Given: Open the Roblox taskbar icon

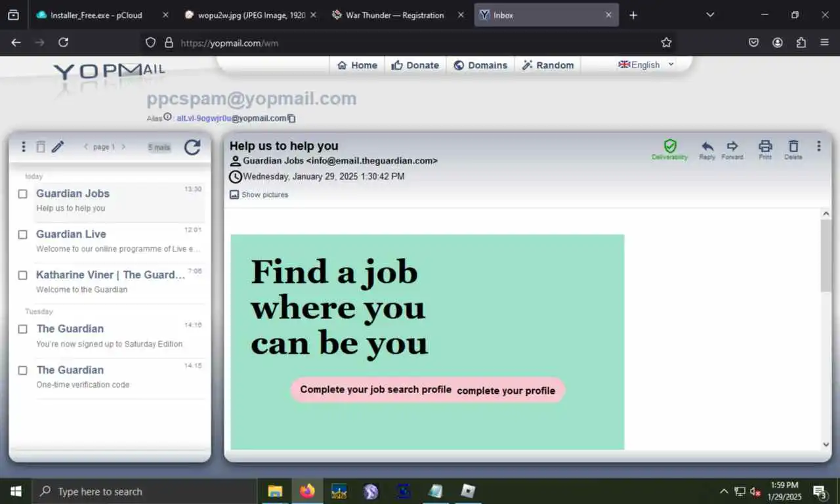Looking at the screenshot, I should pyautogui.click(x=468, y=491).
